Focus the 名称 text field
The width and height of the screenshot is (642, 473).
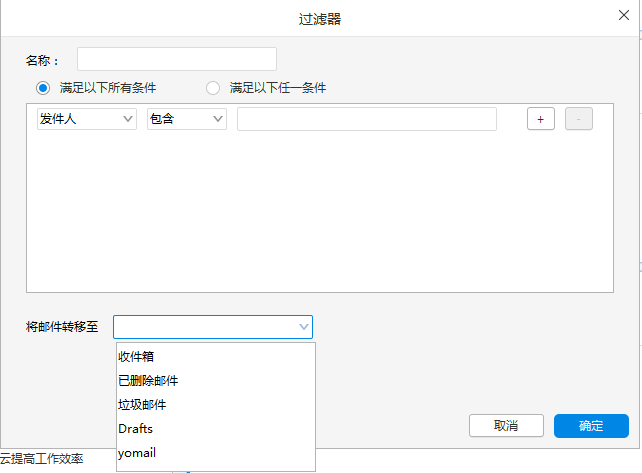(x=177, y=59)
